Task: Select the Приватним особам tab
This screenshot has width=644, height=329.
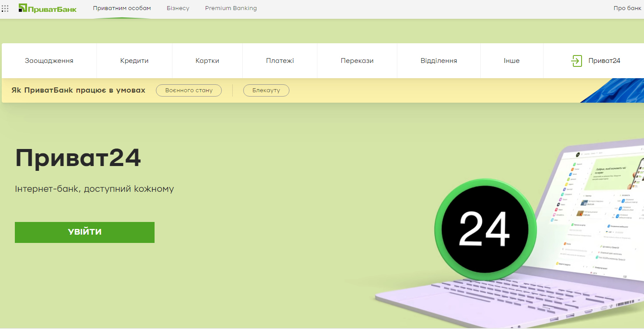Action: pyautogui.click(x=122, y=8)
